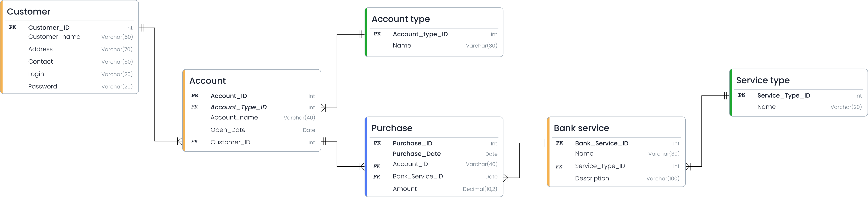Select the Purchase table header

(x=392, y=128)
